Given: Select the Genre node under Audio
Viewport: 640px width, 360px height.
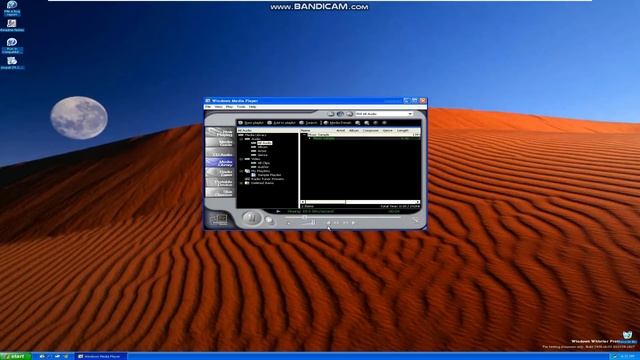Looking at the screenshot, I should tap(262, 155).
